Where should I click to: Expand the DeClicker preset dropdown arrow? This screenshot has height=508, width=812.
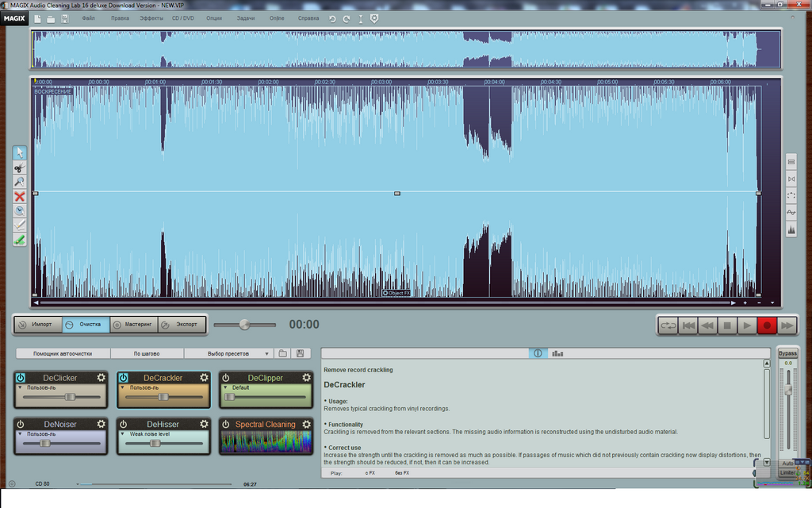click(x=20, y=387)
